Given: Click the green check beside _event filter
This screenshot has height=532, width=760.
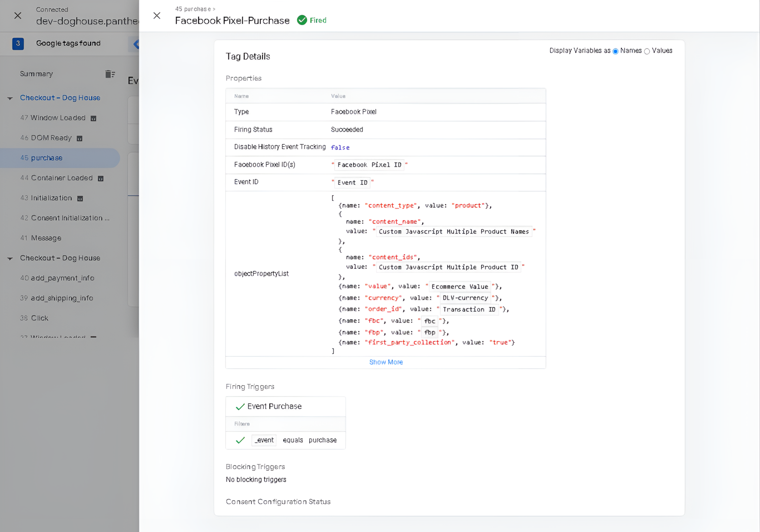Looking at the screenshot, I should tap(240, 440).
